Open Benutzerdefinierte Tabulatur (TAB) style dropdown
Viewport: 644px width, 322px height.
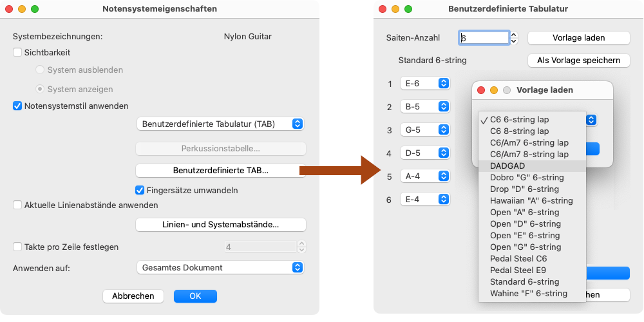(220, 124)
